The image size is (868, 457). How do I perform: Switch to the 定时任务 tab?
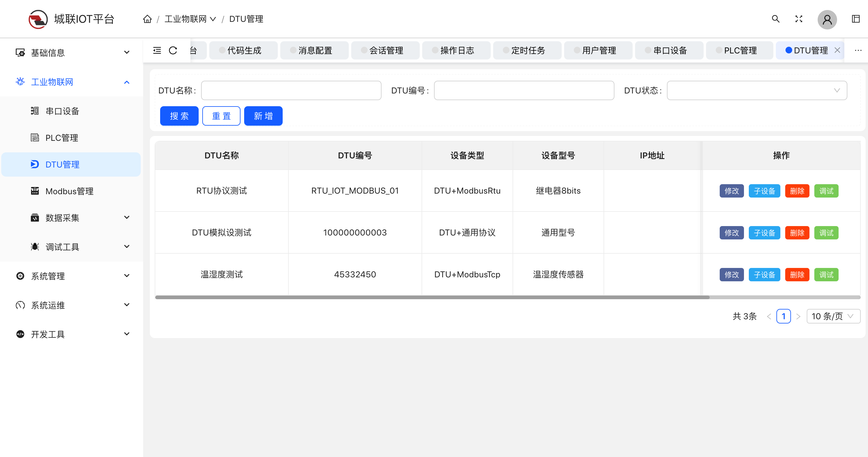coord(527,51)
